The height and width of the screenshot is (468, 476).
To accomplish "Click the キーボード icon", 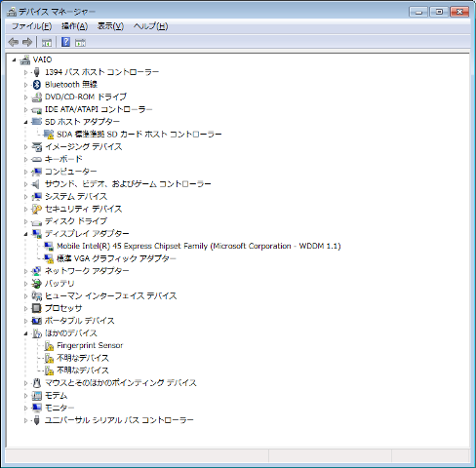I will coord(37,159).
